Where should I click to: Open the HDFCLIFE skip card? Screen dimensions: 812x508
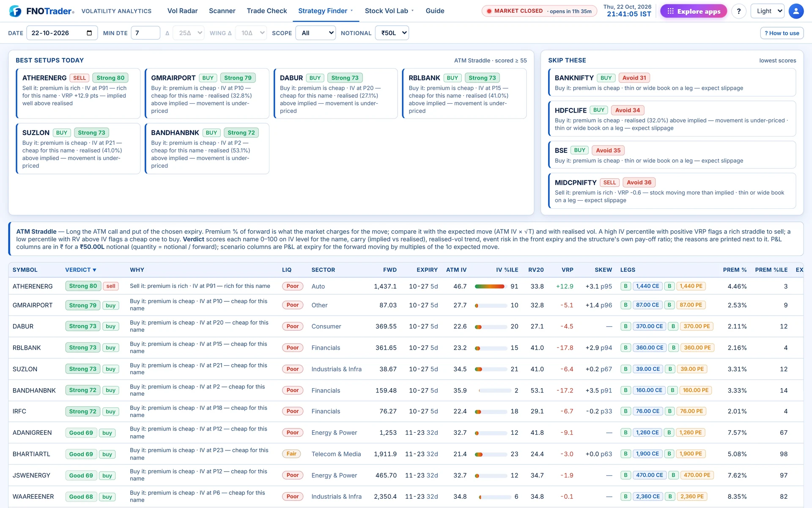click(672, 119)
